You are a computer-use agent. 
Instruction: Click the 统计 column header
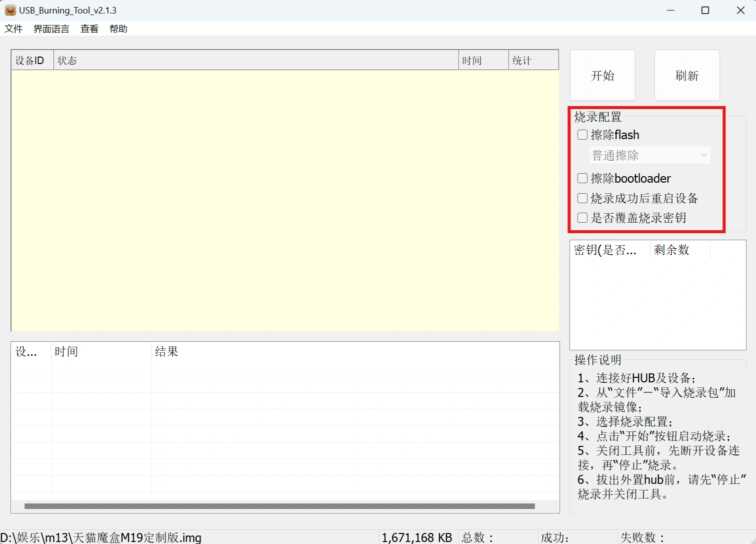pyautogui.click(x=533, y=61)
